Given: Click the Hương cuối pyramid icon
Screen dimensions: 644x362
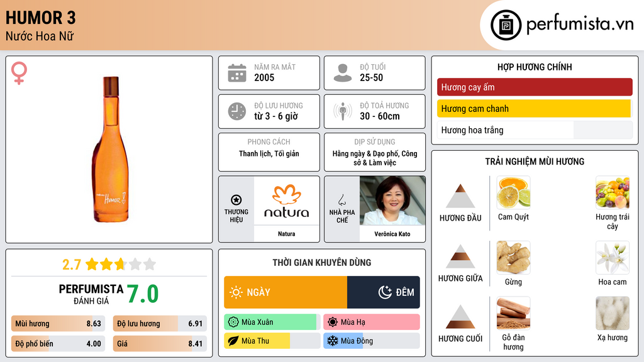Looking at the screenshot, I should point(460,317).
